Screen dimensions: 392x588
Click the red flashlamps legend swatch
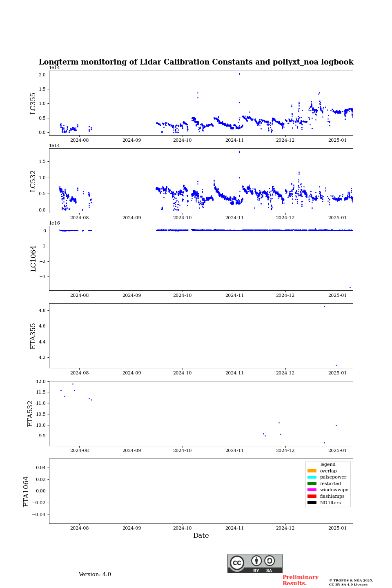[312, 496]
